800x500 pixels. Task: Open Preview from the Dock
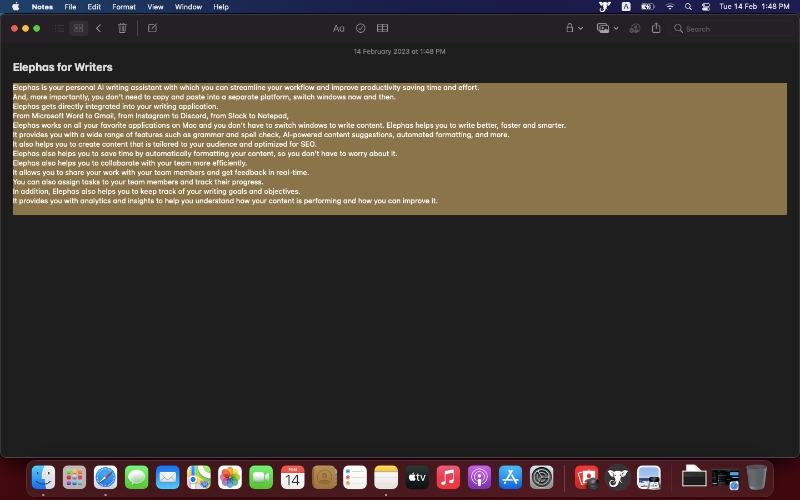pos(649,478)
